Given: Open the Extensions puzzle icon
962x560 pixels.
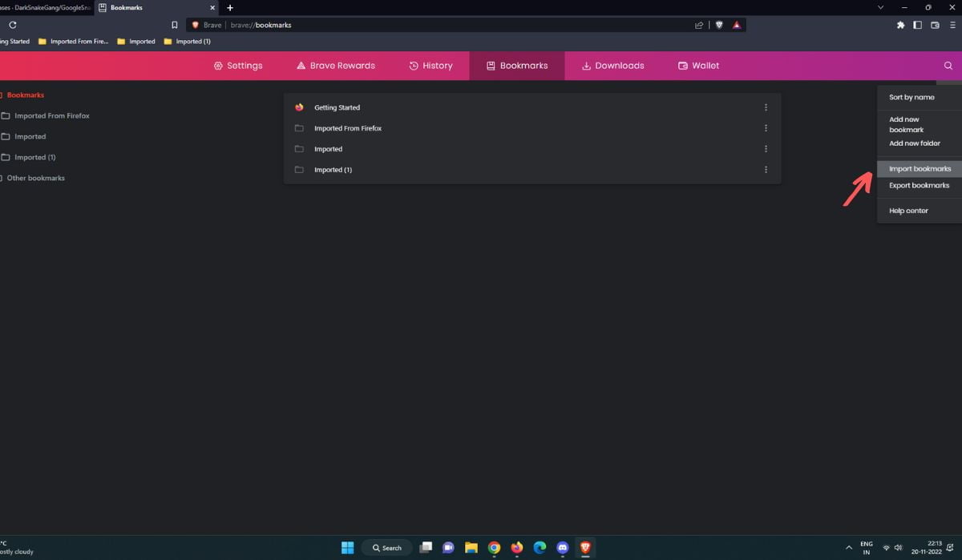Looking at the screenshot, I should (x=900, y=25).
